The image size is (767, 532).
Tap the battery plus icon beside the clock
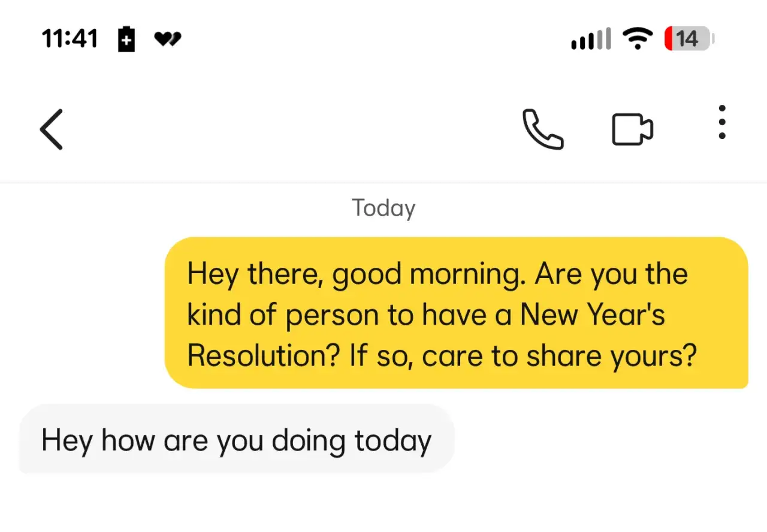tap(126, 40)
